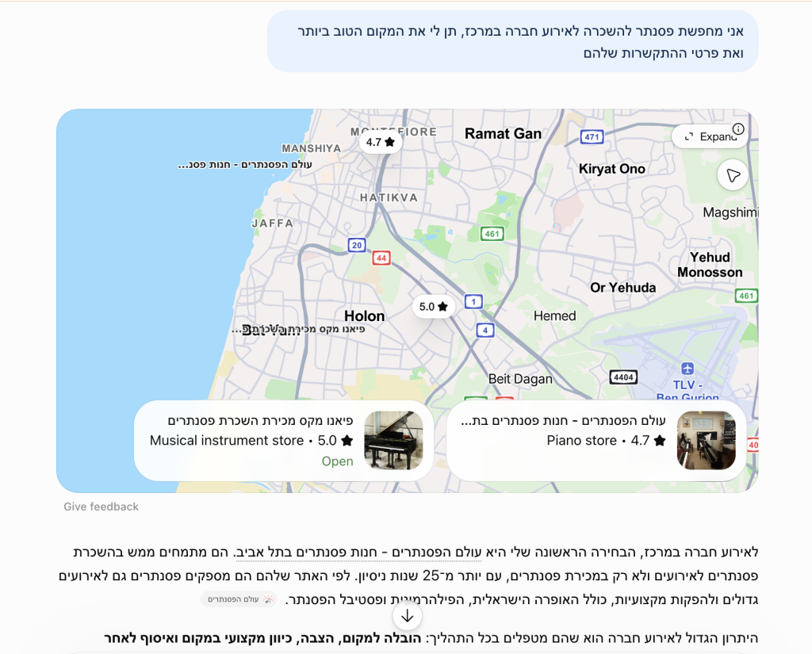Click the MANSHIYA neighborhood label
Screen dimensions: 812x654
[x=311, y=148]
